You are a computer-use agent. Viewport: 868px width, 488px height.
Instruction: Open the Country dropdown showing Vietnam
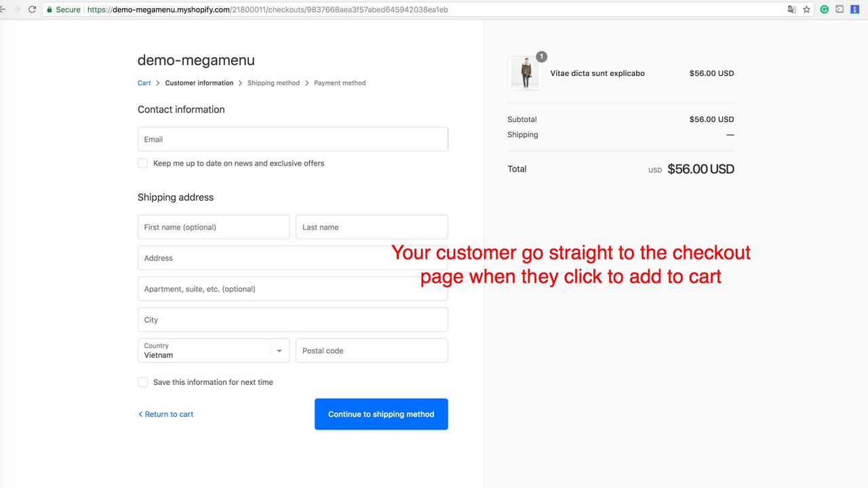click(x=214, y=350)
